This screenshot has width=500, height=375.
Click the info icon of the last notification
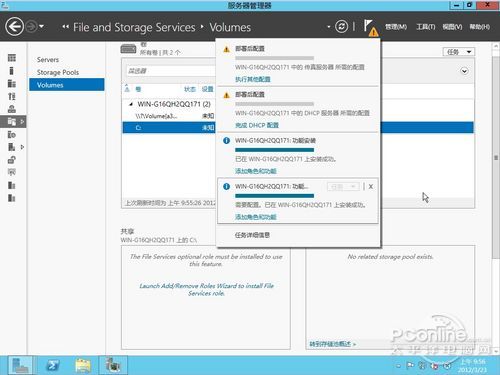226,186
